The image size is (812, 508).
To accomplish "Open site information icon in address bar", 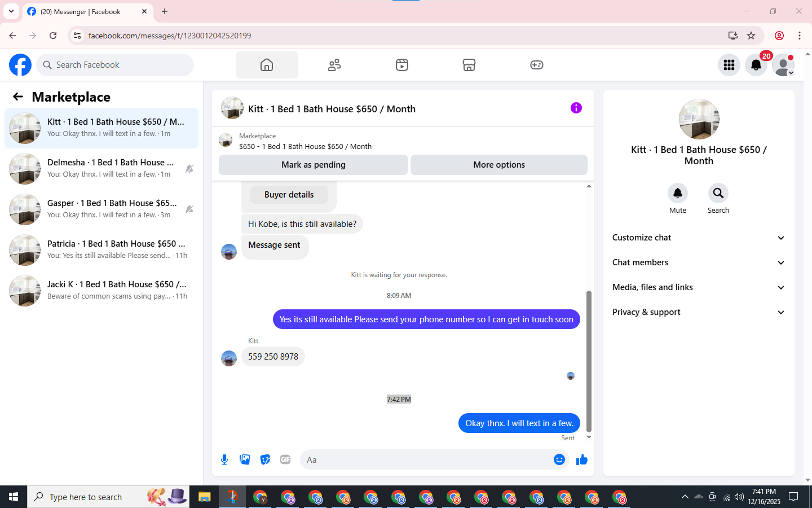I will (x=77, y=36).
